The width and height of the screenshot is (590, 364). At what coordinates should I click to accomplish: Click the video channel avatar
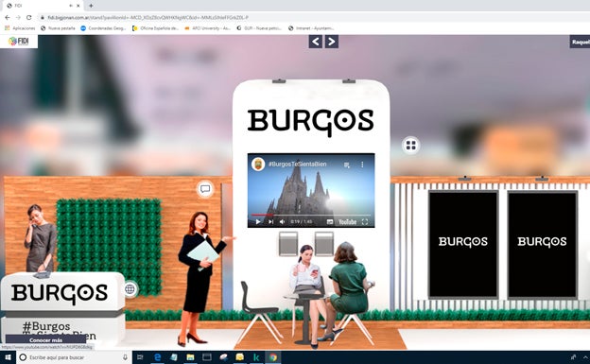coord(258,165)
